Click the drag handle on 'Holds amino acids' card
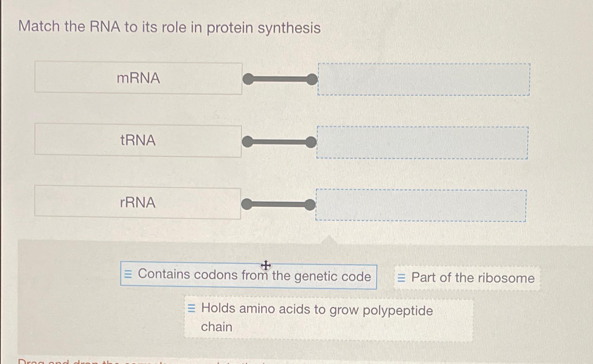The width and height of the screenshot is (593, 364). pyautogui.click(x=192, y=308)
